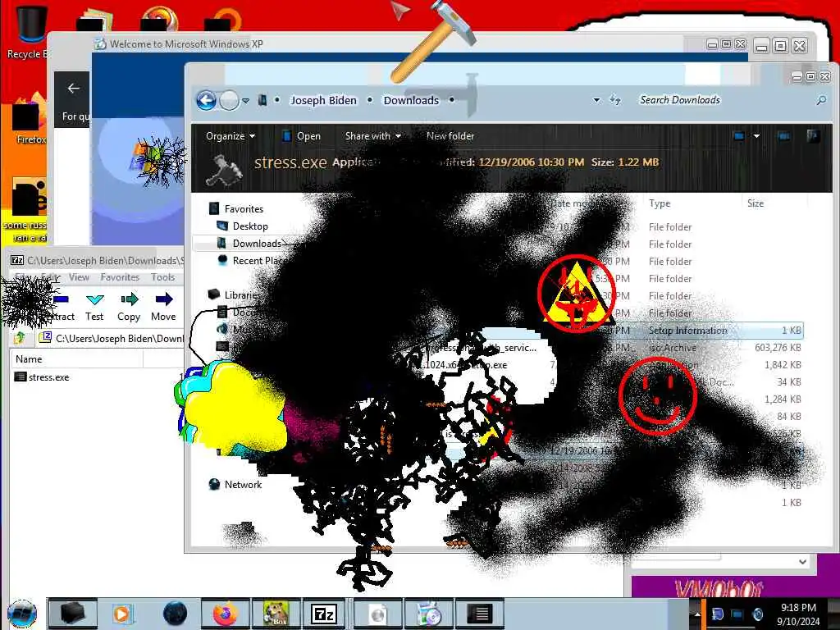Click the 7-Zip Test toolbar button
840x630 pixels.
tap(94, 307)
